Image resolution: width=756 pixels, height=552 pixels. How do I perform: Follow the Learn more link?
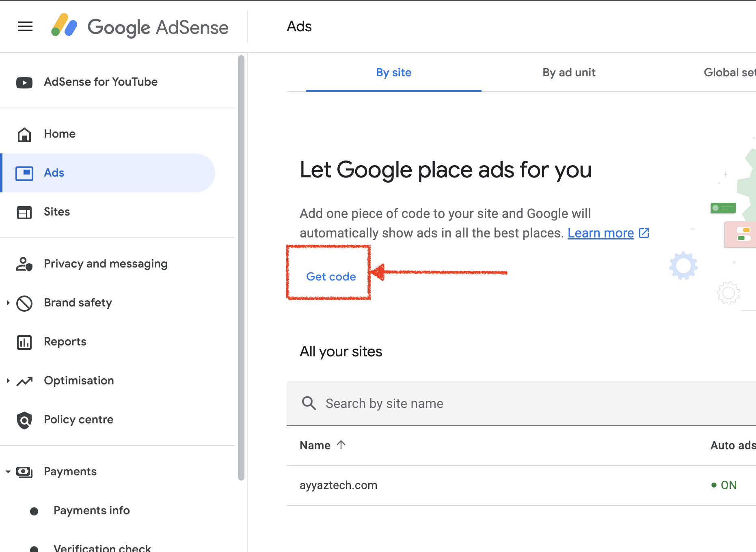600,233
